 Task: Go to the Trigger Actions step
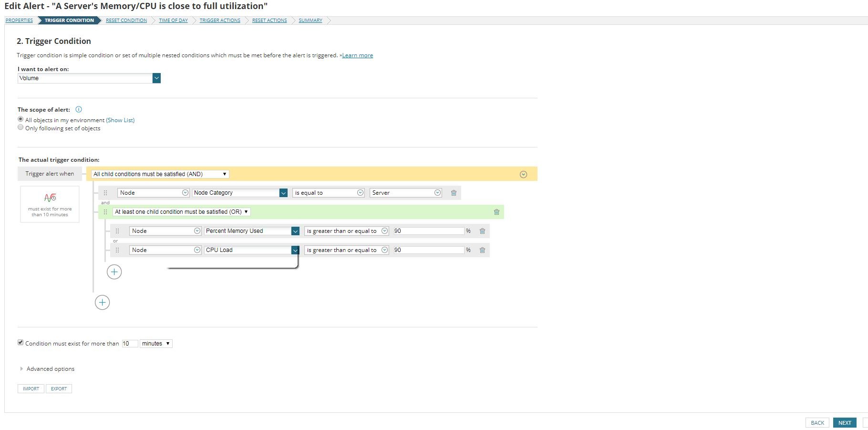(x=220, y=21)
